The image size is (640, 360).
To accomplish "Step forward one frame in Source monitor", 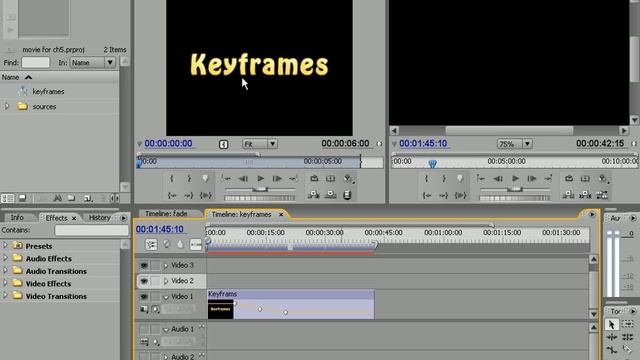I will click(277, 178).
